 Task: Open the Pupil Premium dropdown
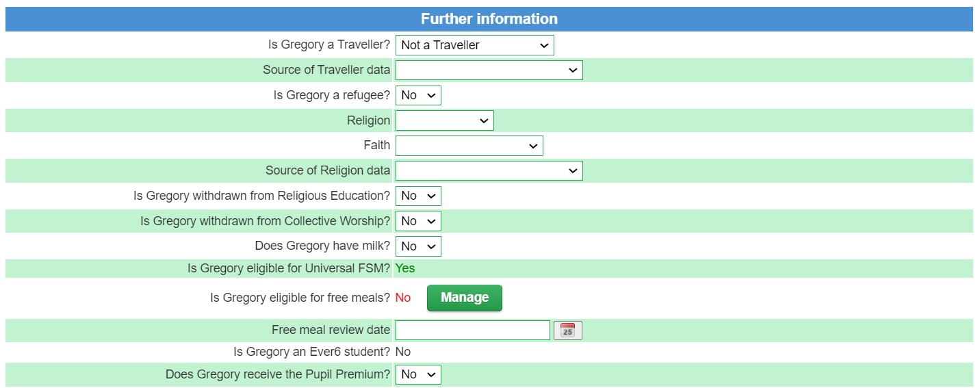pyautogui.click(x=418, y=374)
